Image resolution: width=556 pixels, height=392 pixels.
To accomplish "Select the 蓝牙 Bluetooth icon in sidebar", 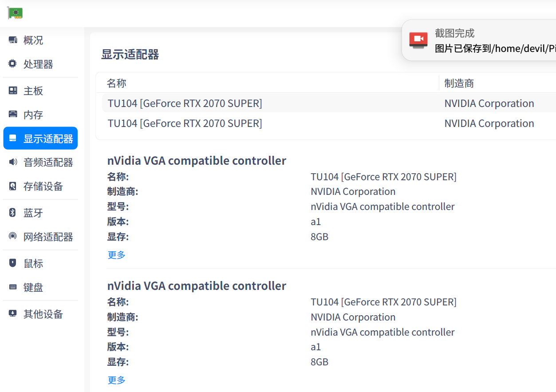I will pos(13,213).
